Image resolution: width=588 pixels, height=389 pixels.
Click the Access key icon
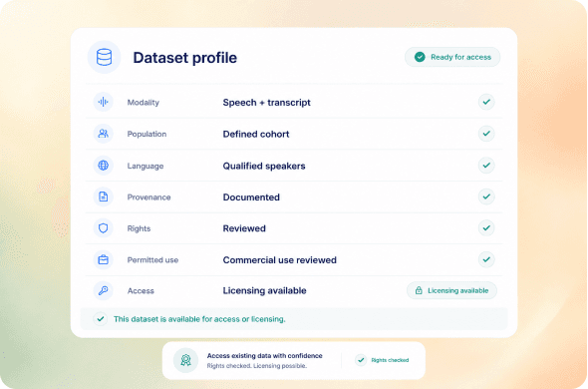(103, 290)
